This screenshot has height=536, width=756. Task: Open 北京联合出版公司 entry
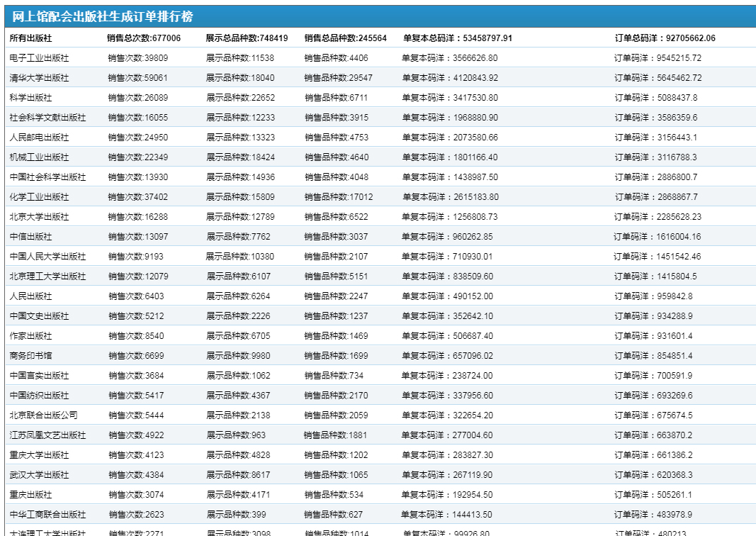[x=43, y=415]
